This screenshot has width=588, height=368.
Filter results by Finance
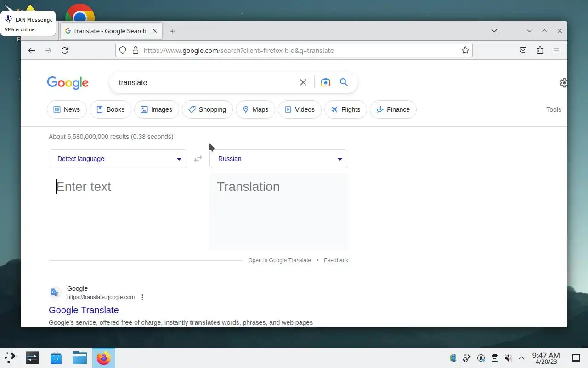393,109
